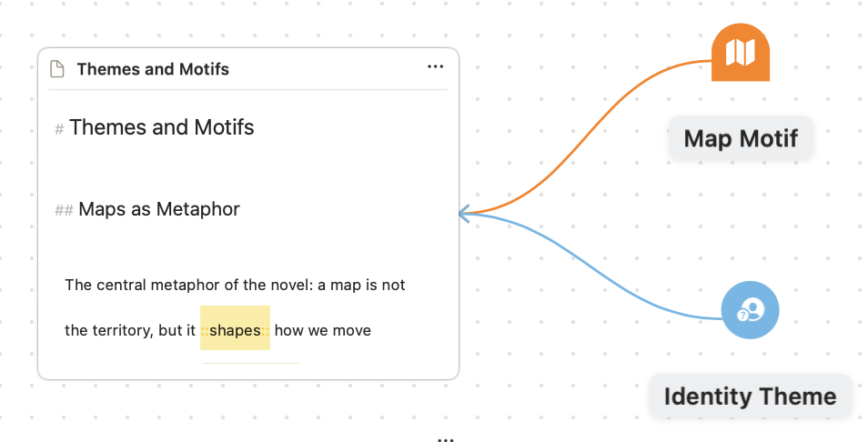
Task: Click the document icon in card header
Action: tap(57, 69)
